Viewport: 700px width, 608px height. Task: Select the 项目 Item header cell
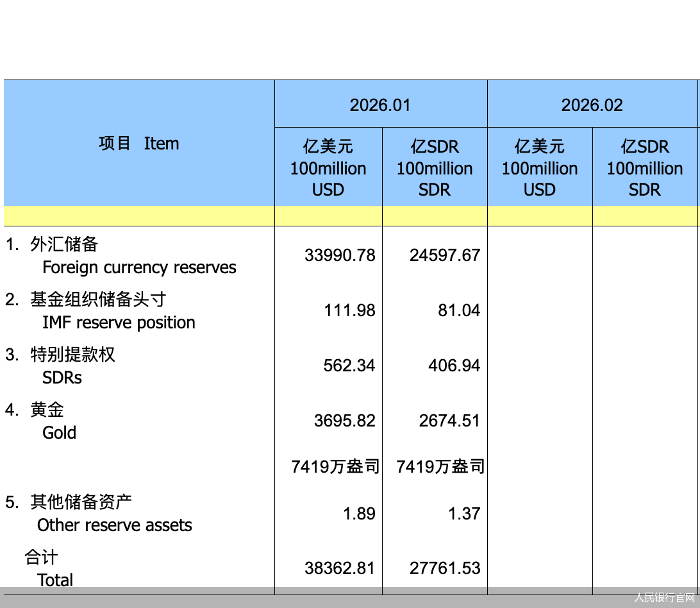coord(138,144)
